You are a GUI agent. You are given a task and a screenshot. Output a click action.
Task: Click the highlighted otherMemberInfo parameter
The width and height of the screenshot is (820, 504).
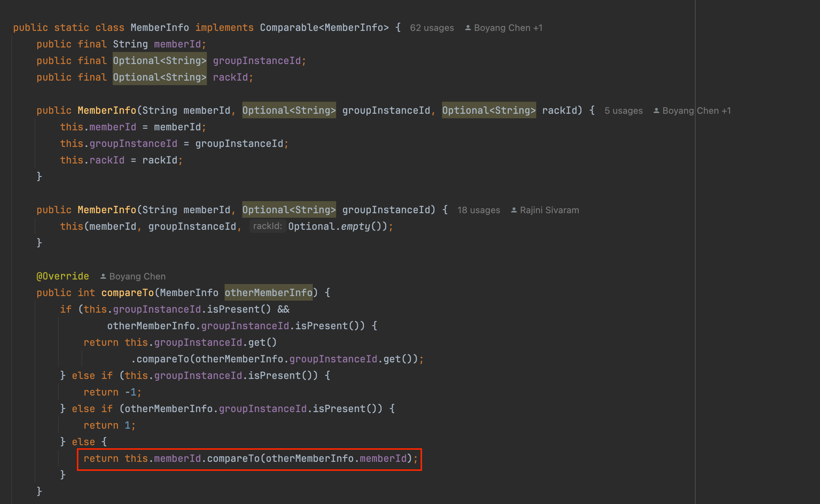[x=268, y=293]
